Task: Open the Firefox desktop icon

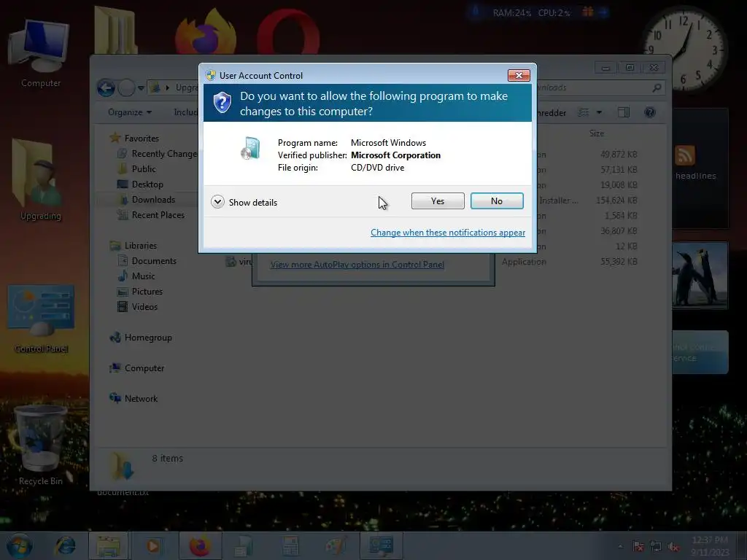Action: [206, 31]
